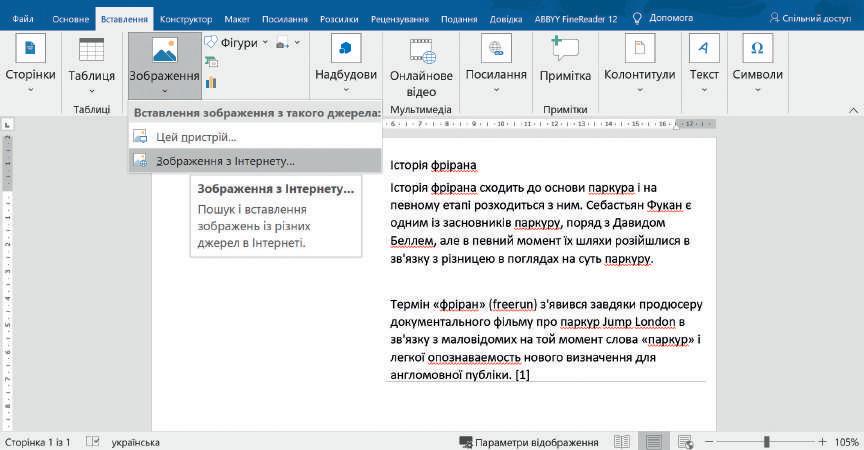Expand the Зображення dropdown arrow
This screenshot has width=864, height=450.
coord(164,91)
